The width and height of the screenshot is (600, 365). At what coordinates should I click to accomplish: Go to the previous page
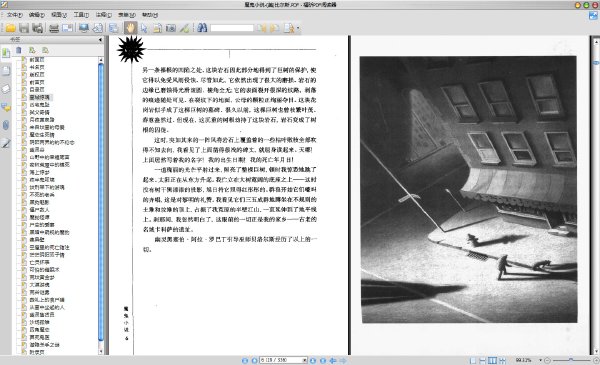(x=254, y=360)
